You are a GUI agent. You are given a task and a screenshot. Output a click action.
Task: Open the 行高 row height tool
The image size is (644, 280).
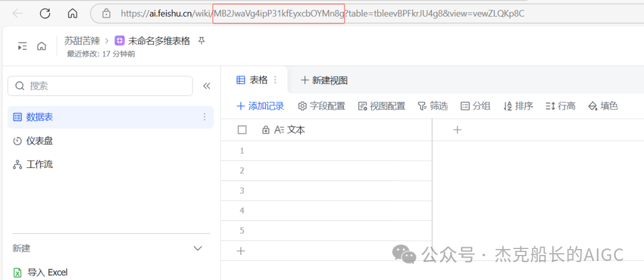pyautogui.click(x=561, y=106)
